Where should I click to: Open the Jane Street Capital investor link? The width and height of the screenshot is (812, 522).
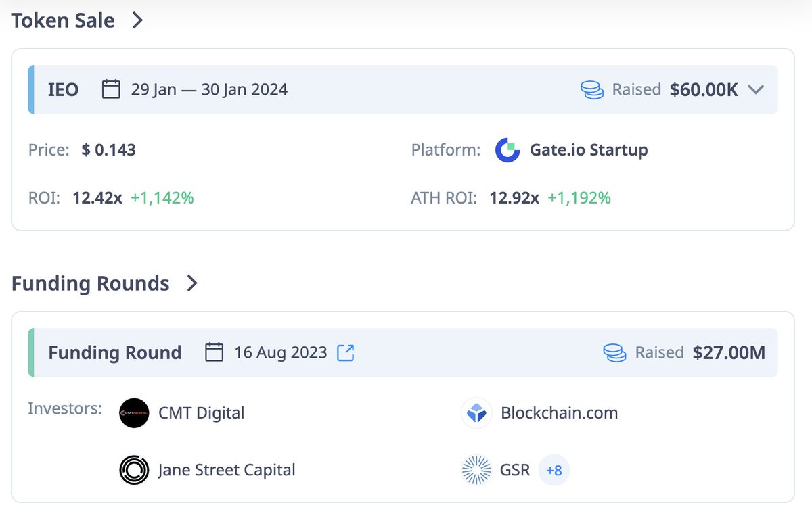(x=227, y=469)
